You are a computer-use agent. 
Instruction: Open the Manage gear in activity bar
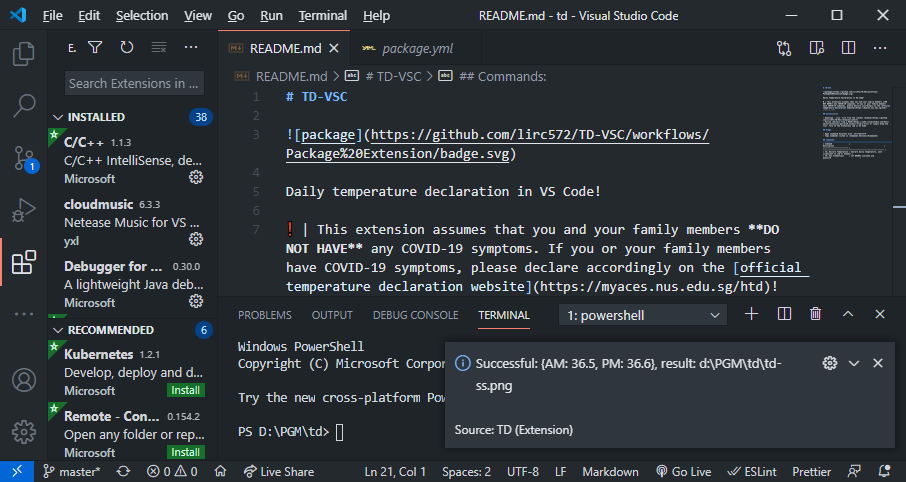click(x=24, y=432)
